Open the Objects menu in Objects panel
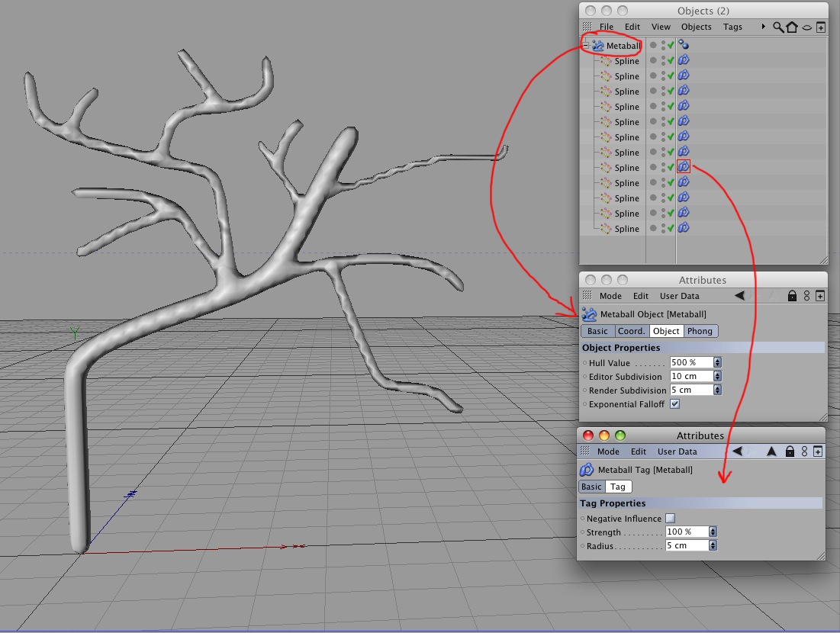Image resolution: width=840 pixels, height=633 pixels. coord(697,27)
